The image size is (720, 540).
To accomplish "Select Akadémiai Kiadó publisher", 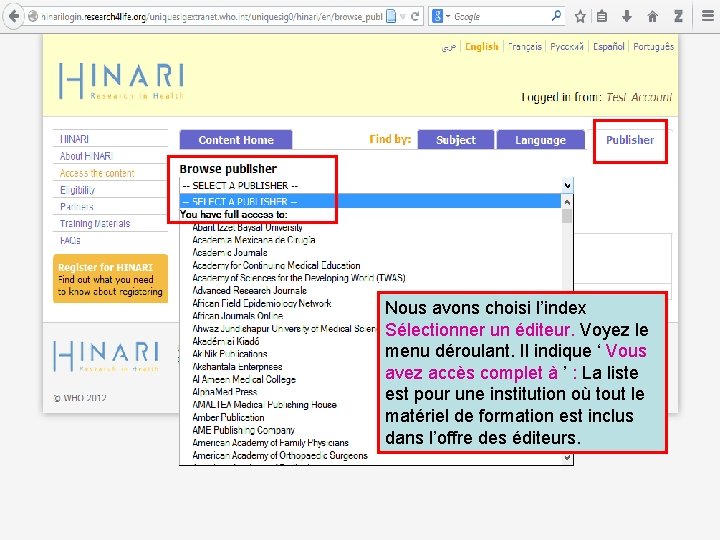I will [x=225, y=341].
